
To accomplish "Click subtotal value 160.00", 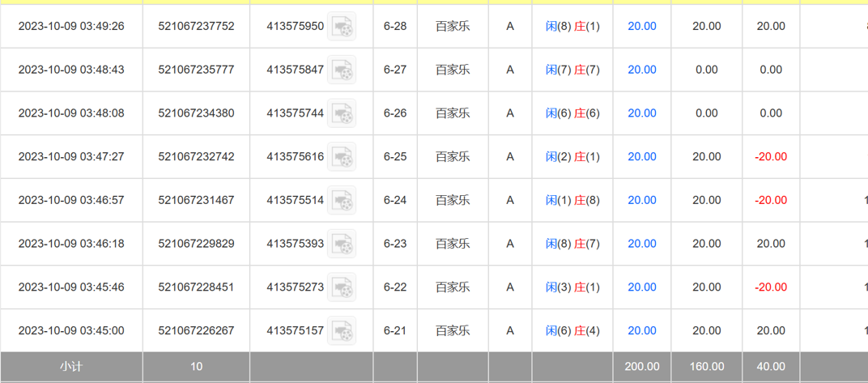I will pos(707,366).
